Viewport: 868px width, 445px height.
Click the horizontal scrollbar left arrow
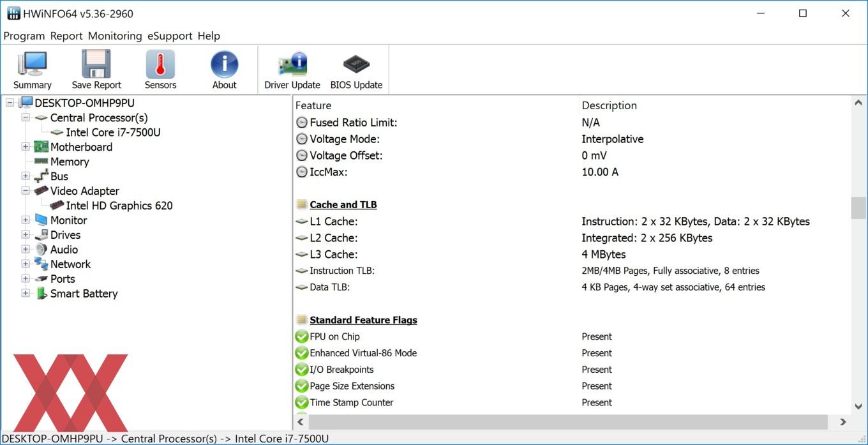[x=301, y=422]
